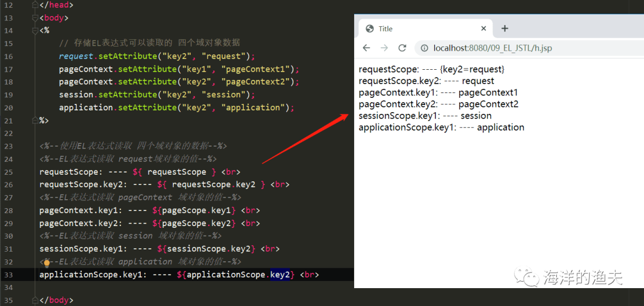Click the session comment on line 30
This screenshot has width=644, height=306.
pos(131,236)
